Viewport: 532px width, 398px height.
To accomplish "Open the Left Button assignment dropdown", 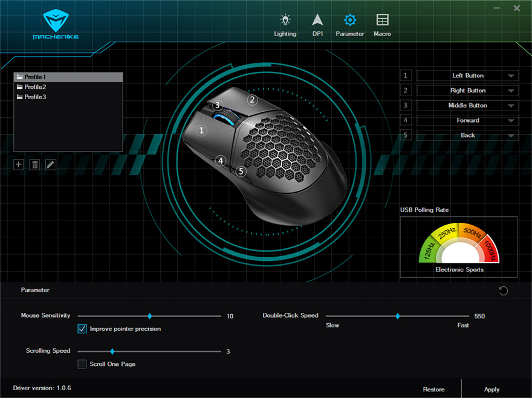I will (x=467, y=75).
